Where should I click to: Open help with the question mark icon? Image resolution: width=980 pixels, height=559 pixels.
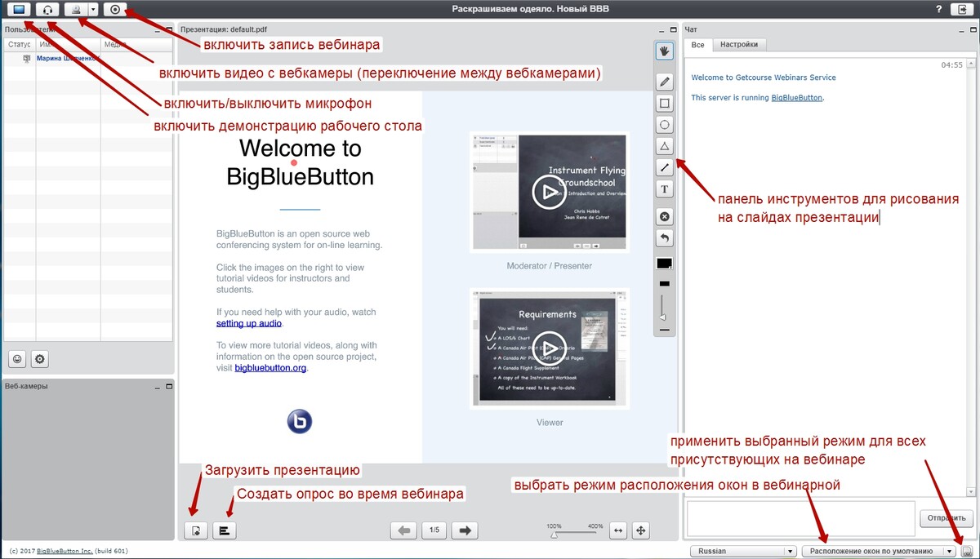(939, 10)
